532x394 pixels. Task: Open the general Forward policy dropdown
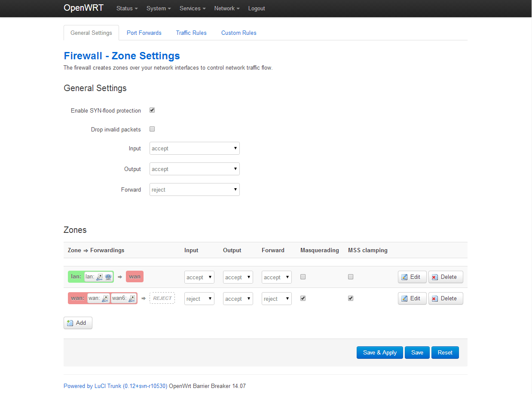pyautogui.click(x=195, y=189)
